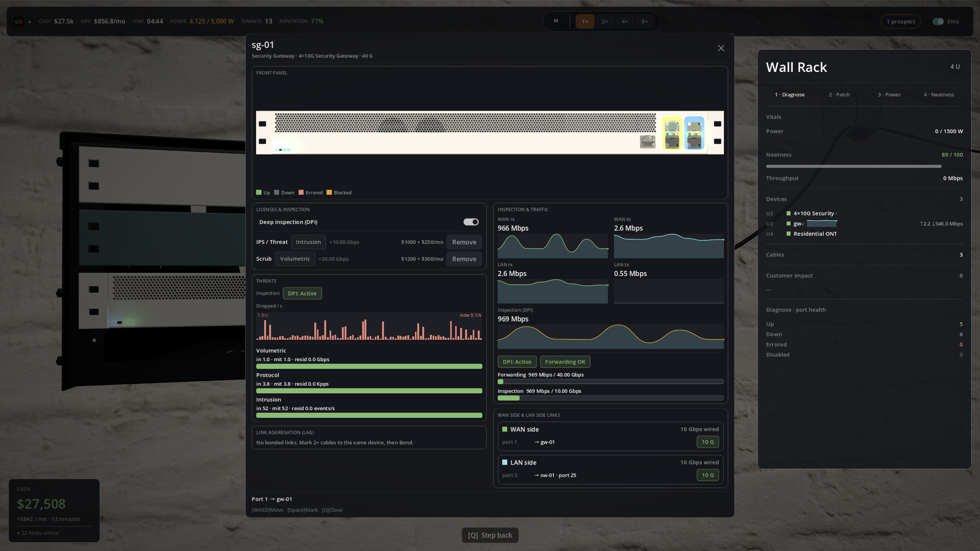The height and width of the screenshot is (551, 980).
Task: Click the WAN side 10 G speed badge
Action: (707, 442)
